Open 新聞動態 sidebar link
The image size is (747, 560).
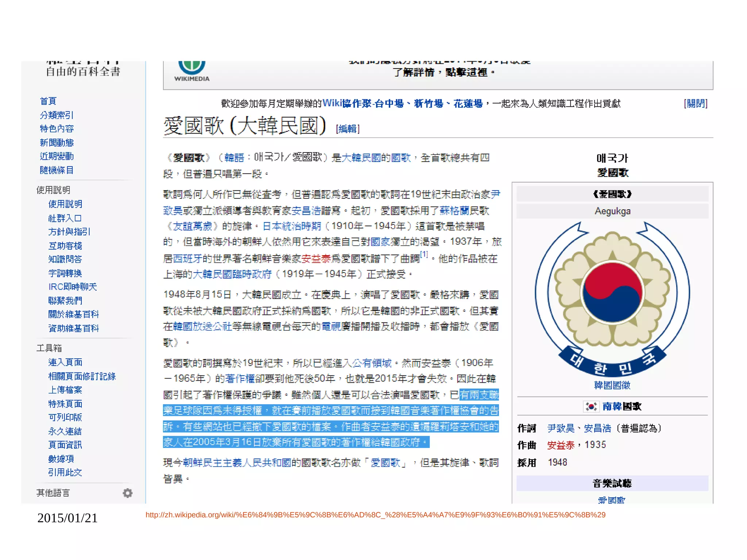coord(57,142)
